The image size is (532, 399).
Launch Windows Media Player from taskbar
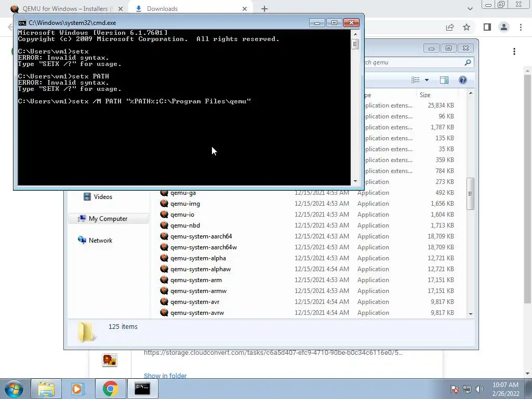(x=78, y=389)
